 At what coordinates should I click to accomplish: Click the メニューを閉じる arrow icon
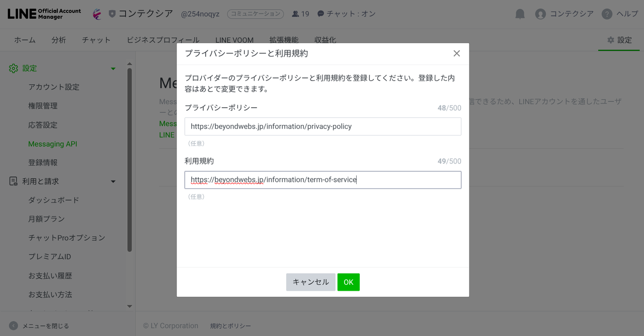pos(14,326)
